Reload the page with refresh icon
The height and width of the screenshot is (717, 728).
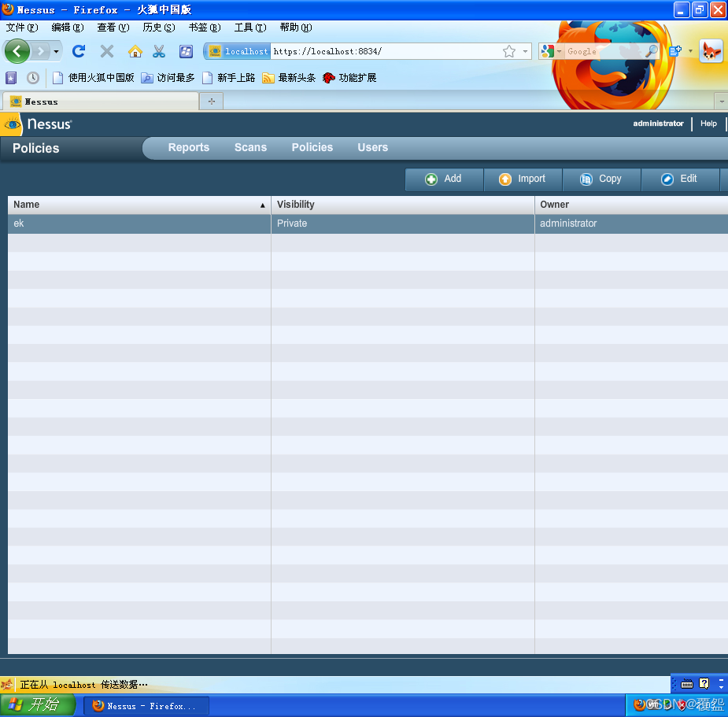79,51
